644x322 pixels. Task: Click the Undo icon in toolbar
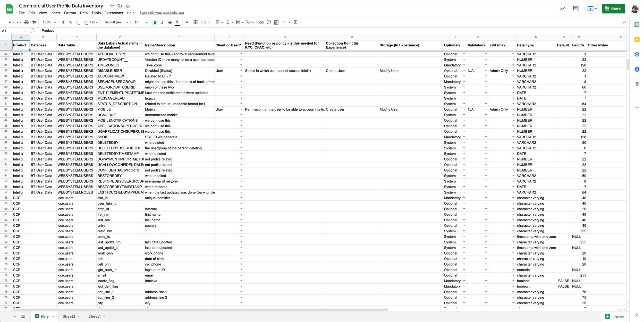coord(11,22)
